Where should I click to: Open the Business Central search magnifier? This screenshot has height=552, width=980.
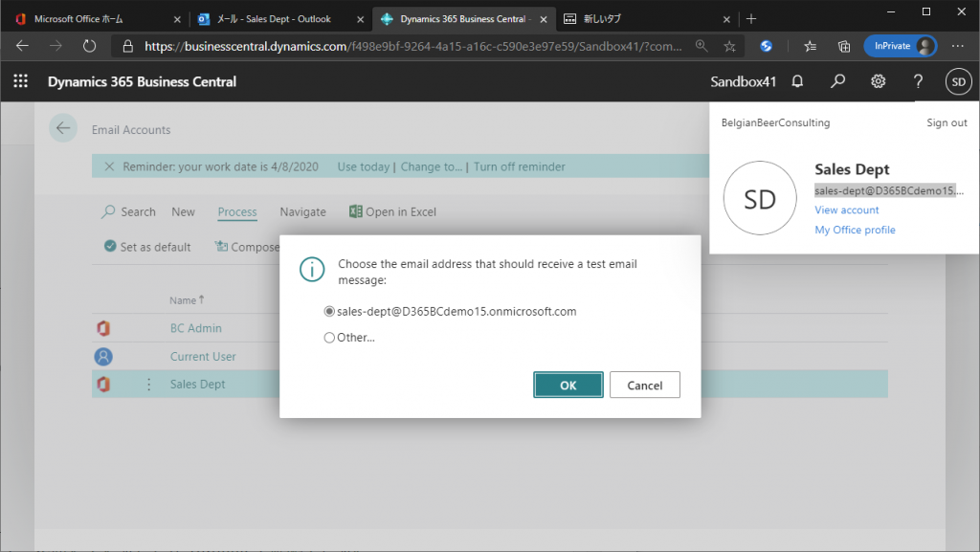837,81
